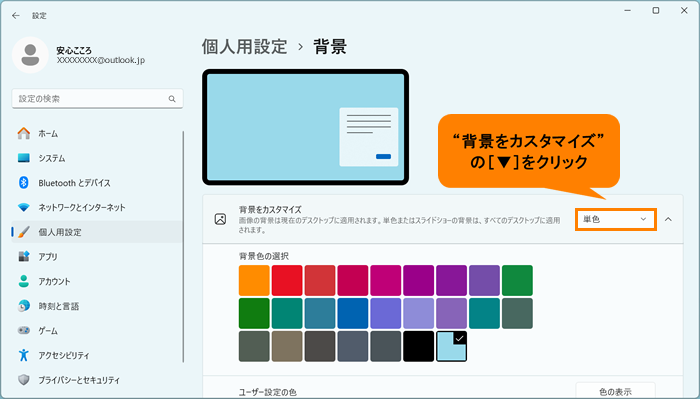Viewport: 700px width, 399px height.
Task: Open Bluetooth とデバイス settings
Action: [96, 183]
